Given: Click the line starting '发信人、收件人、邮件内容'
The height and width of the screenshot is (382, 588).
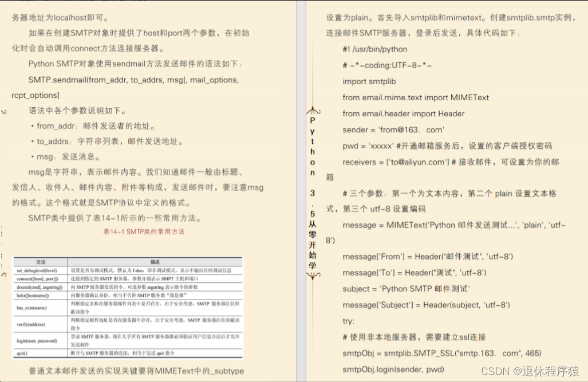Looking at the screenshot, I should click(x=137, y=187).
